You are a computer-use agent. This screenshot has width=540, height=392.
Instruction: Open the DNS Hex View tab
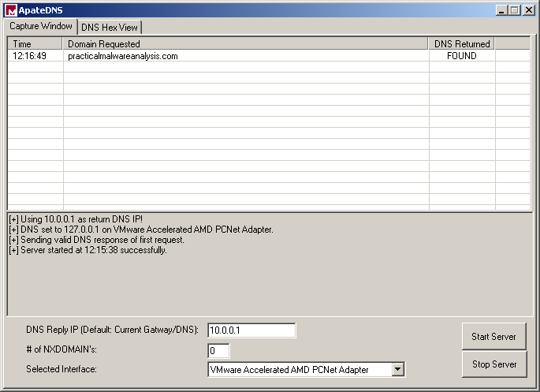pyautogui.click(x=110, y=28)
